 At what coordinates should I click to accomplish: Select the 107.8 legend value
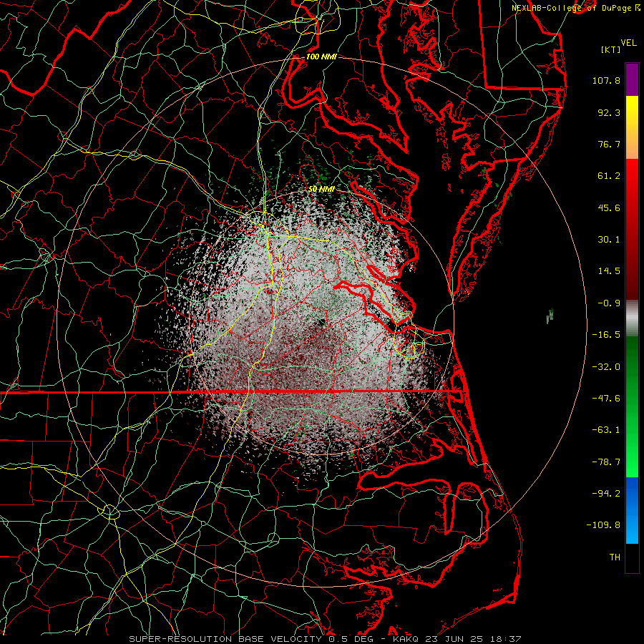point(606,80)
